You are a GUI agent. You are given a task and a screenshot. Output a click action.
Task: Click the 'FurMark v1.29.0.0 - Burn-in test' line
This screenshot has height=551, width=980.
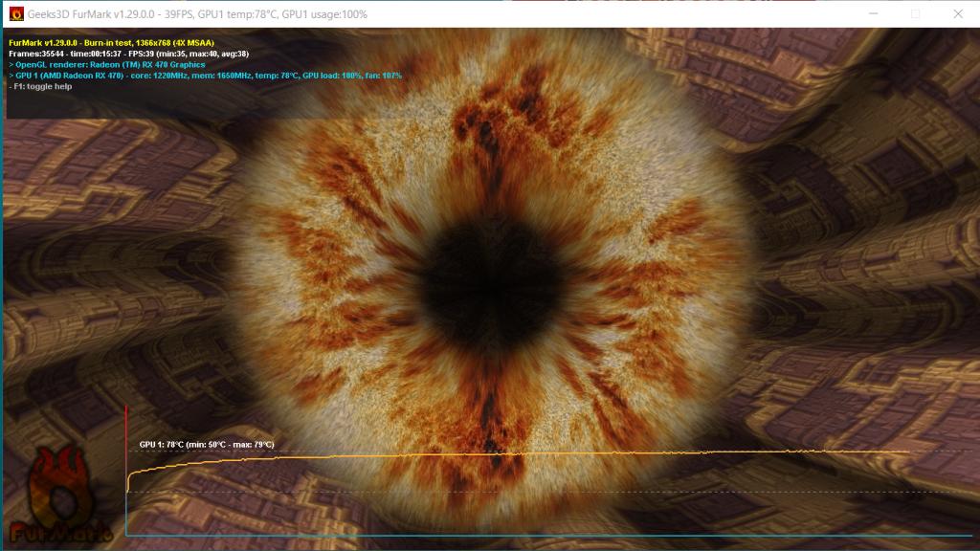tap(111, 43)
